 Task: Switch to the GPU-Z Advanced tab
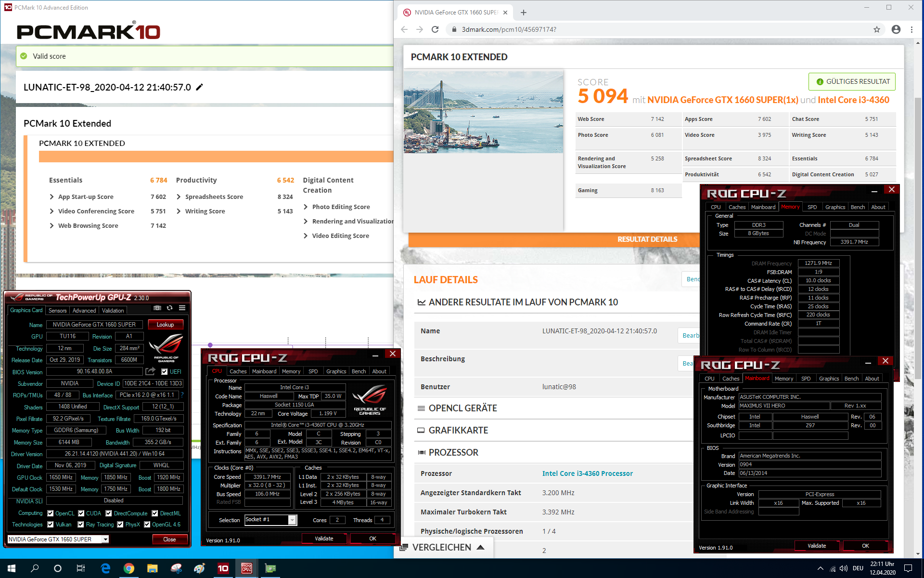84,311
